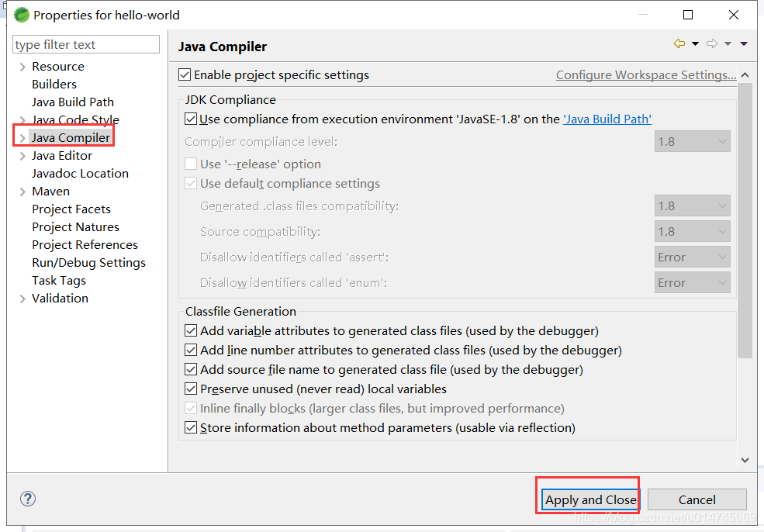Click the help question mark icon

pos(28,499)
